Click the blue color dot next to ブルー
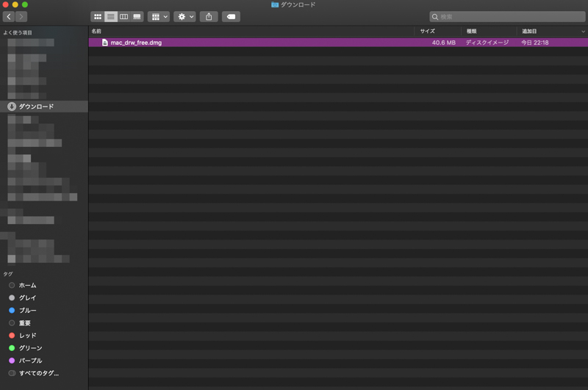This screenshot has height=390, width=588. pos(12,310)
